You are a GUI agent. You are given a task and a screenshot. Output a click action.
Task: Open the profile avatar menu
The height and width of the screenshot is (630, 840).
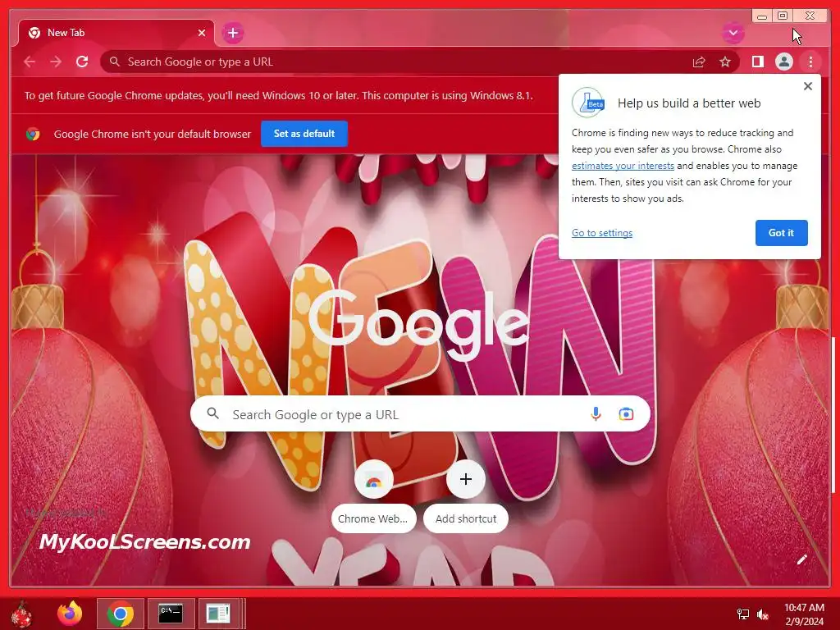click(783, 62)
